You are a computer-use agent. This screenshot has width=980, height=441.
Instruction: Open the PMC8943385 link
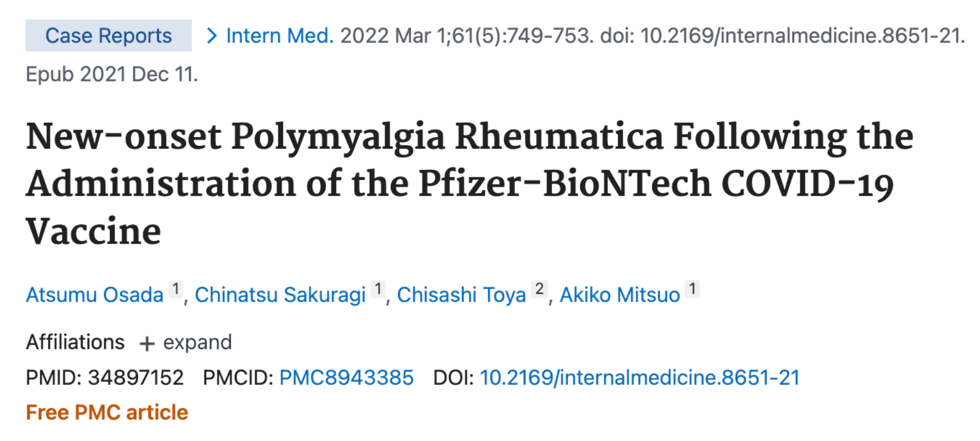click(346, 378)
